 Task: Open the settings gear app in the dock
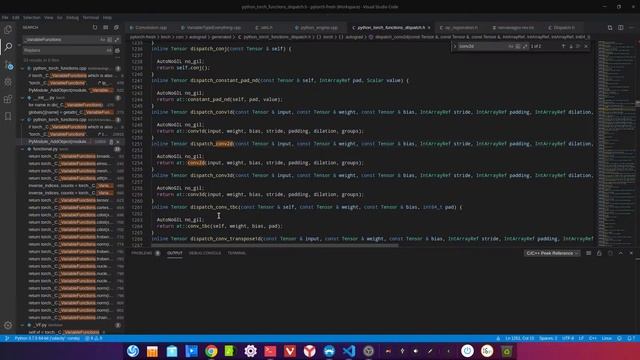250,351
